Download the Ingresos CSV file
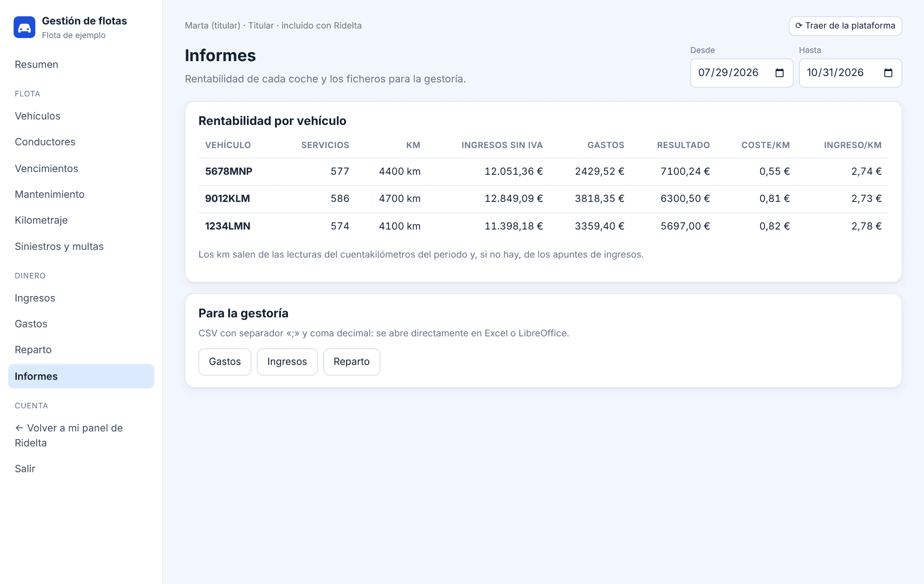Viewport: 924px width, 584px height. (287, 362)
